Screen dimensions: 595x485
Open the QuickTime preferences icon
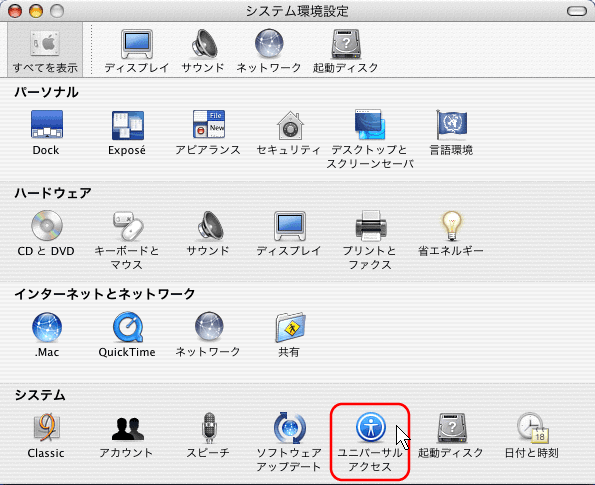point(128,327)
